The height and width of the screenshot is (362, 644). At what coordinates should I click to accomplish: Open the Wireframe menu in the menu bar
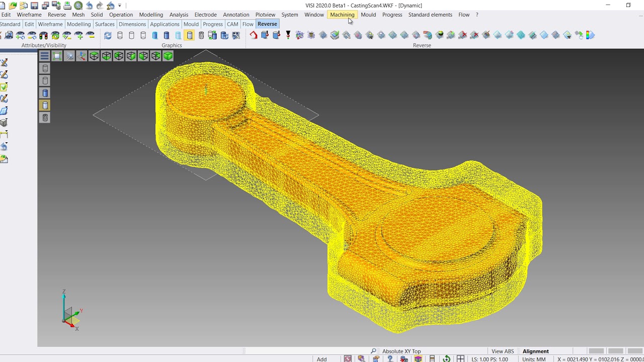click(29, 15)
